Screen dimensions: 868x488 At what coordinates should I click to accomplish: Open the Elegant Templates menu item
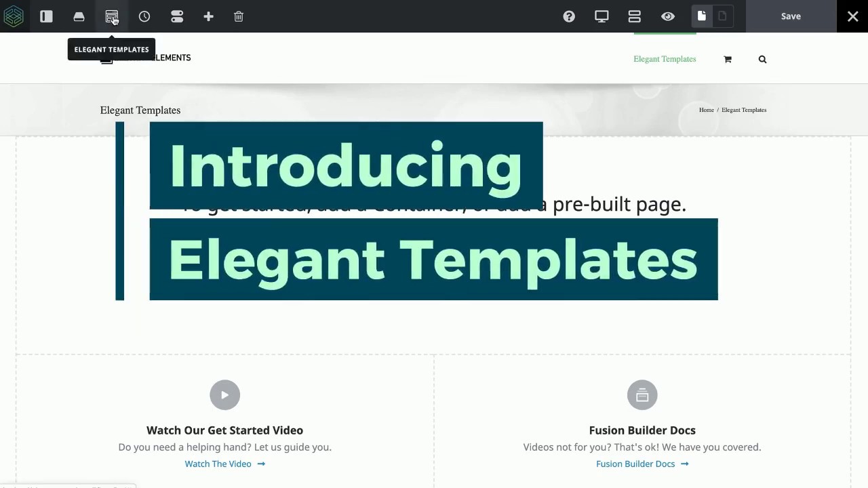tap(665, 59)
